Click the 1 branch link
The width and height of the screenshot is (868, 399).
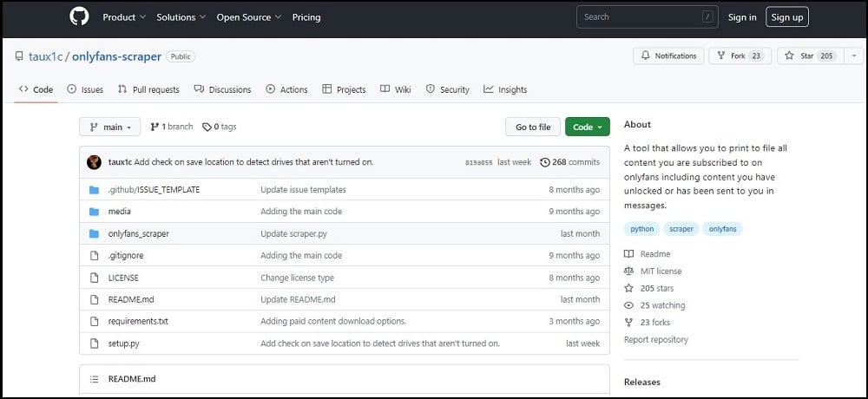[x=172, y=127]
